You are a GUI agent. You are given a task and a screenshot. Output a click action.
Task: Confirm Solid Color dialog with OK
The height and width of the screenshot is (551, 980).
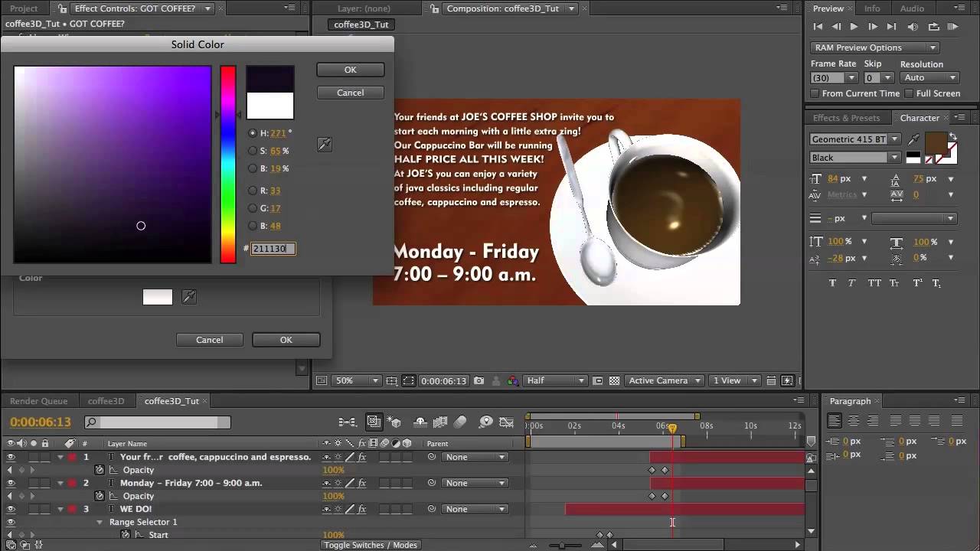pos(350,70)
